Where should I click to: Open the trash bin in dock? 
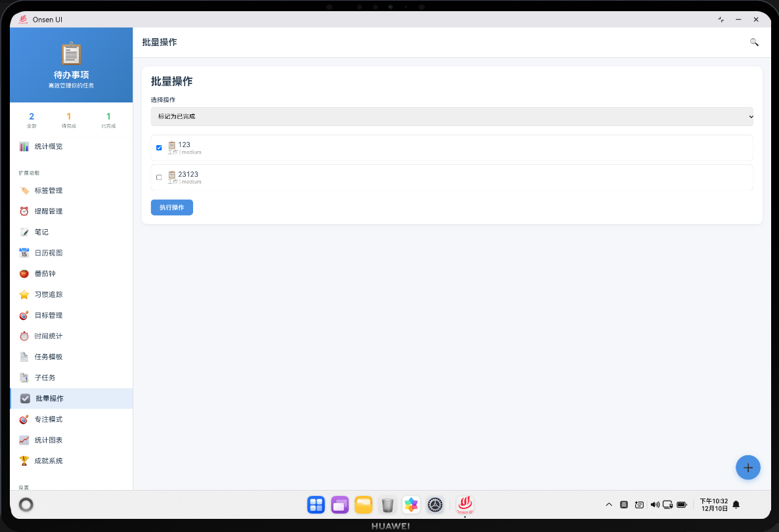pos(388,505)
